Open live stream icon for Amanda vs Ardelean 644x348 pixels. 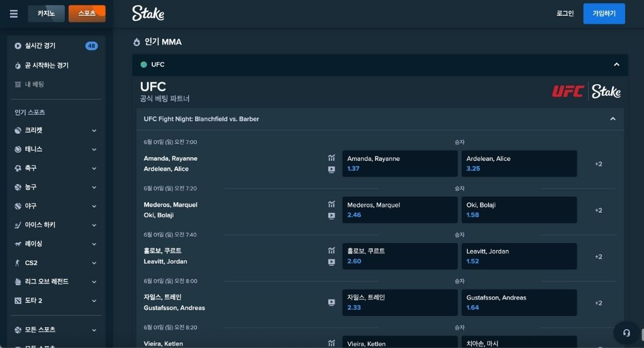click(x=331, y=169)
